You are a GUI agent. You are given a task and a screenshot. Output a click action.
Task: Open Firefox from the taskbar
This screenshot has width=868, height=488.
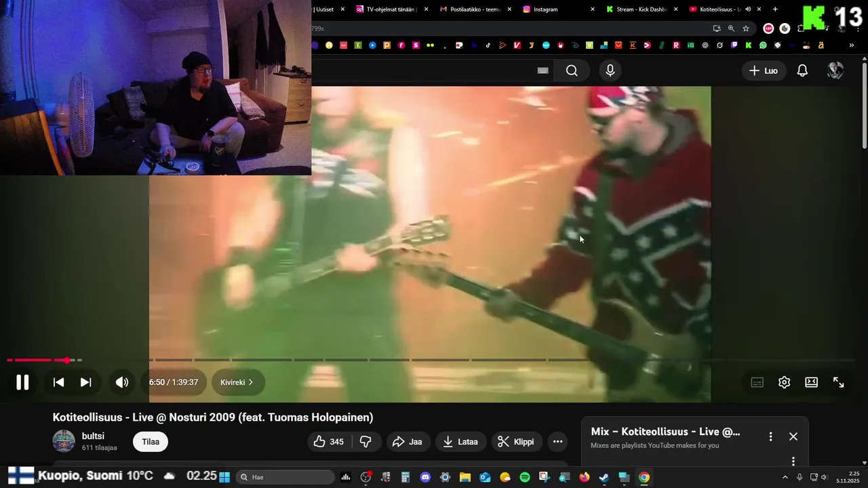pos(585,477)
